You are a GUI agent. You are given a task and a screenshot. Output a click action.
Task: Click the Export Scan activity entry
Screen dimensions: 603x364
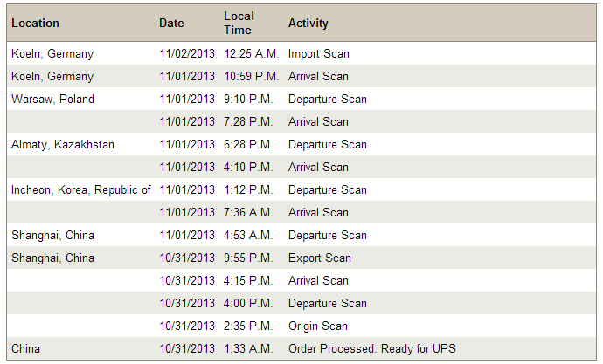(x=319, y=258)
